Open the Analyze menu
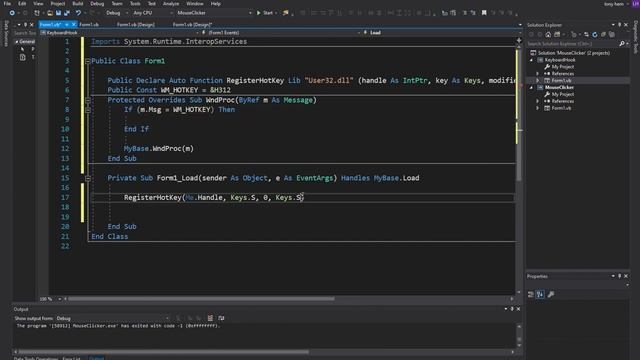640x360 pixels. point(171,4)
